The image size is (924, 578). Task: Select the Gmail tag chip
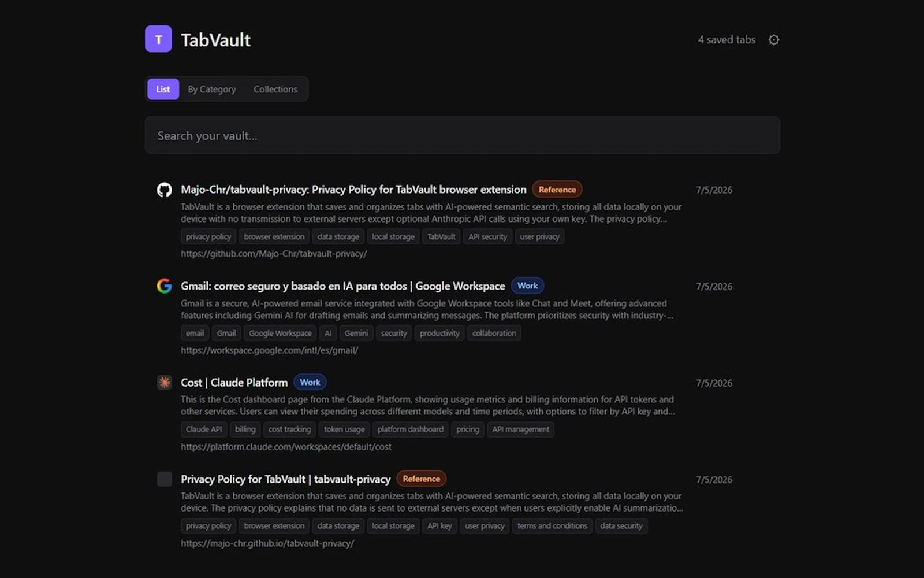click(226, 333)
